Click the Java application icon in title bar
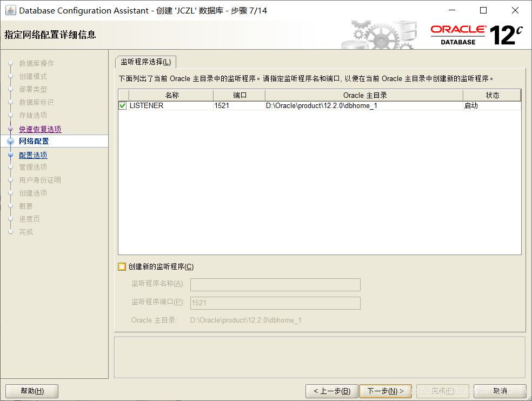 (x=10, y=10)
